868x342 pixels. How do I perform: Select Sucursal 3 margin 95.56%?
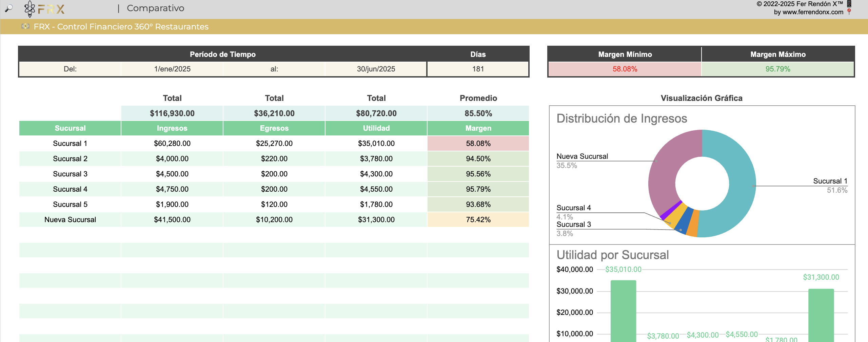pyautogui.click(x=478, y=174)
